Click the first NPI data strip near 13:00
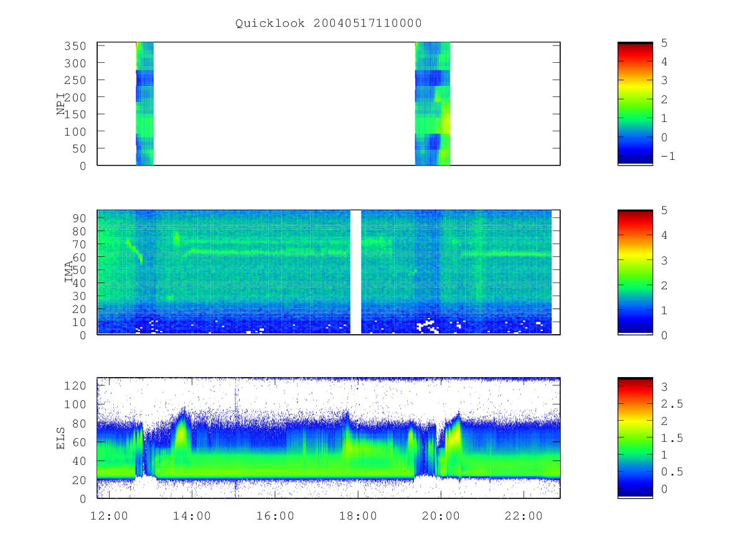The height and width of the screenshot is (560, 747). click(144, 103)
